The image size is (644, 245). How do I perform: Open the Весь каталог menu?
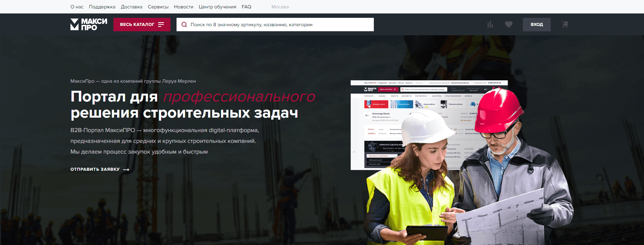click(x=142, y=25)
